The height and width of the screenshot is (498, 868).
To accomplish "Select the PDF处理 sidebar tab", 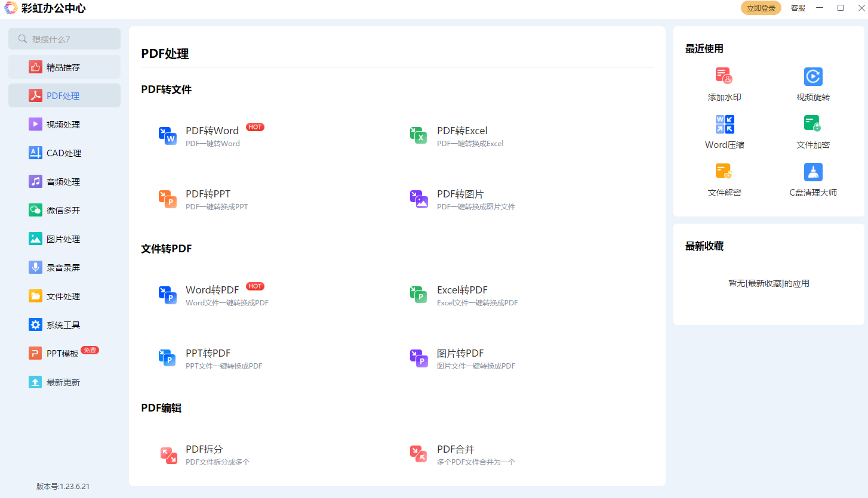I will click(64, 96).
